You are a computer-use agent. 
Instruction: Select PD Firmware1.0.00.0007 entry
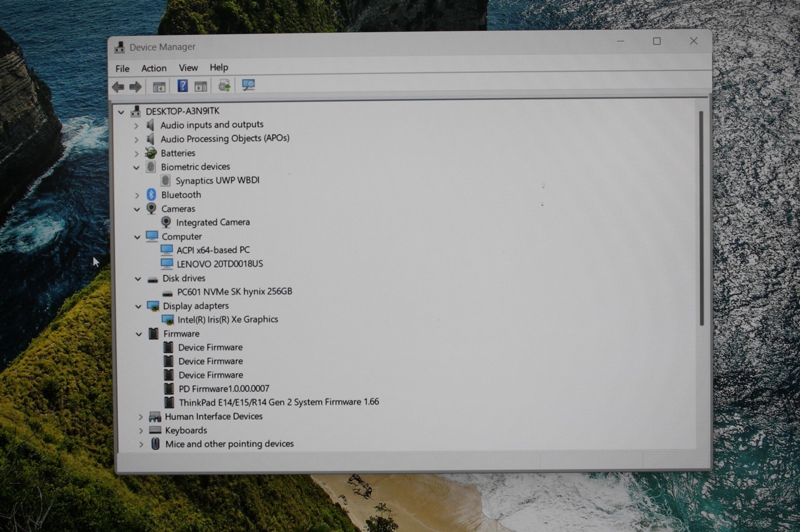pos(224,388)
